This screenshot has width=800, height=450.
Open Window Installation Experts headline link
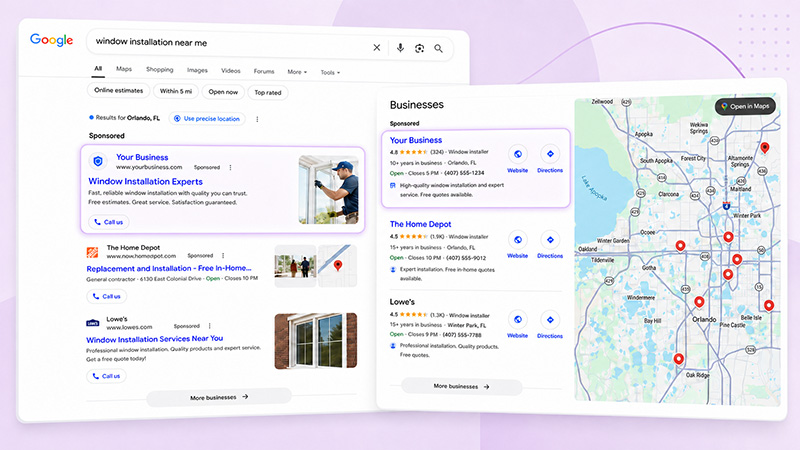[145, 181]
